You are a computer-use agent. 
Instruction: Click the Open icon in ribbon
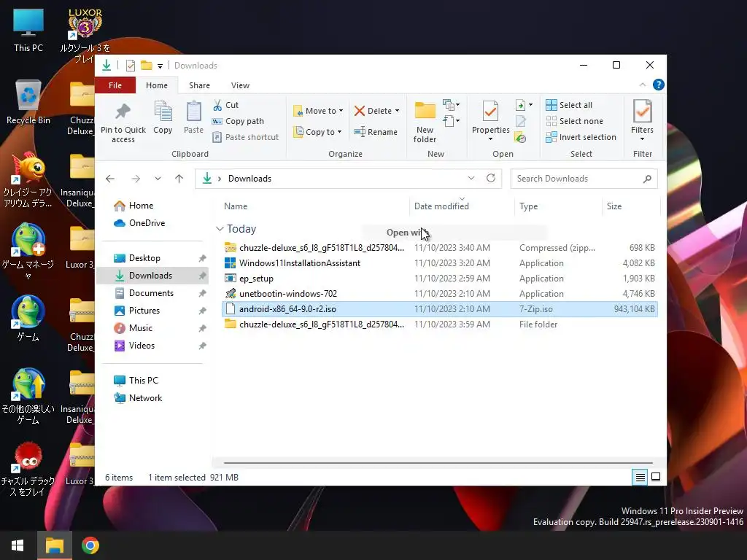click(521, 105)
